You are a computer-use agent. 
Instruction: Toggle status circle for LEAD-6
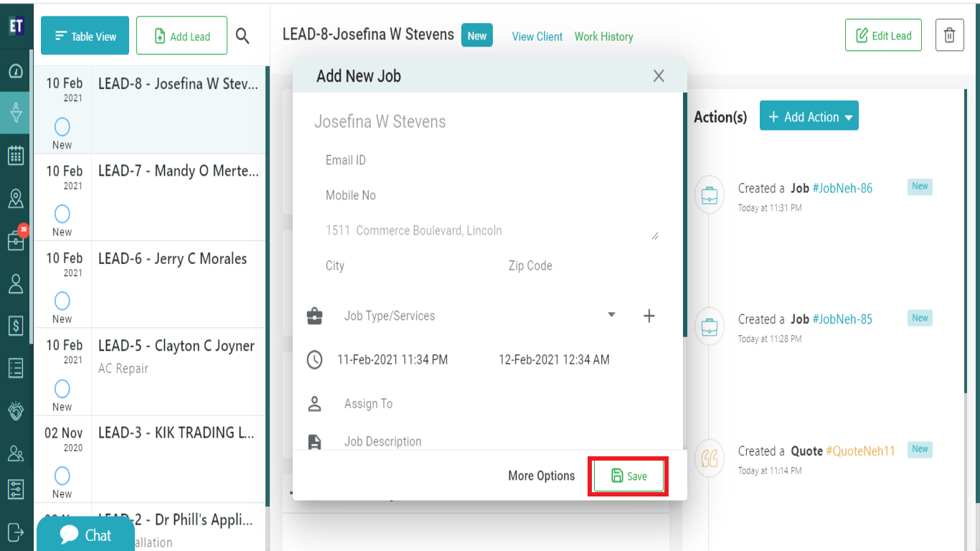[x=62, y=301]
